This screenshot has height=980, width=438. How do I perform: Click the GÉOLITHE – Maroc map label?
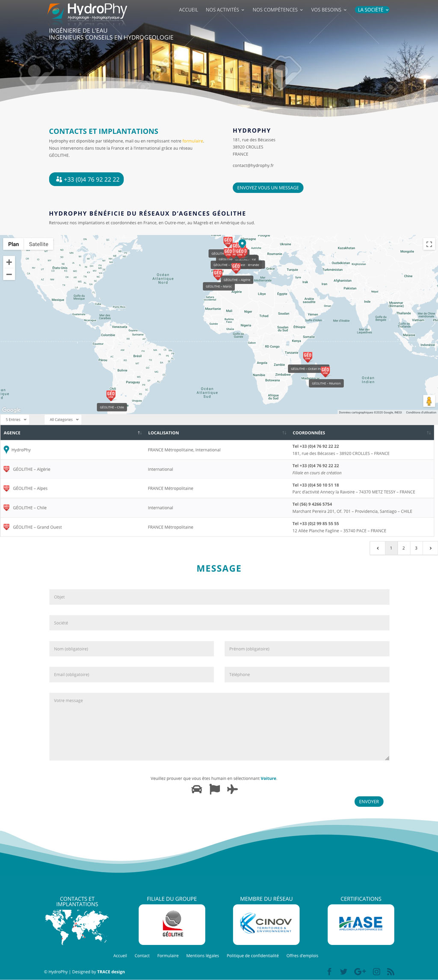[219, 286]
